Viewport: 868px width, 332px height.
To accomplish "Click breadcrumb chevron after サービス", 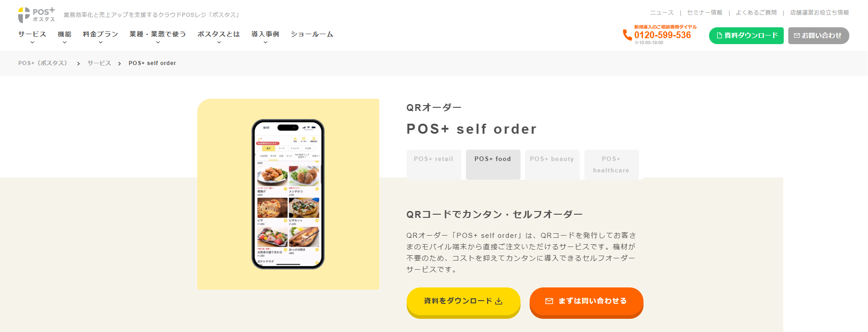I will [119, 64].
